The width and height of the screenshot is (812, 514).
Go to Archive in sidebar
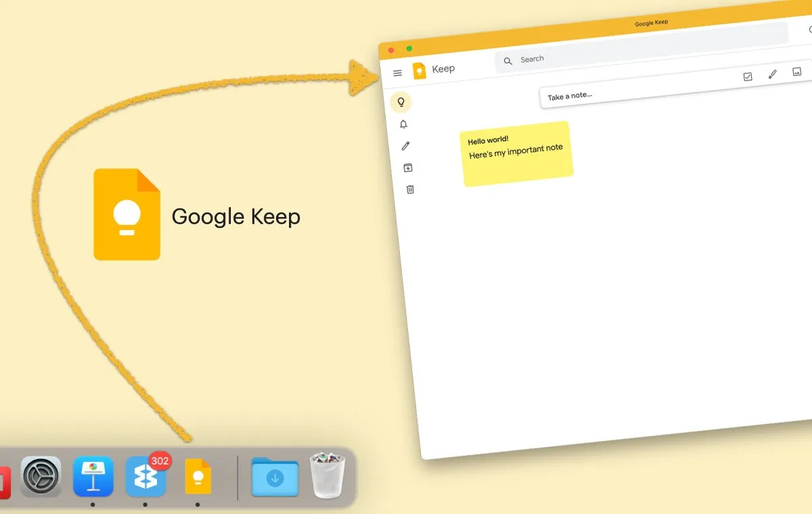point(407,168)
